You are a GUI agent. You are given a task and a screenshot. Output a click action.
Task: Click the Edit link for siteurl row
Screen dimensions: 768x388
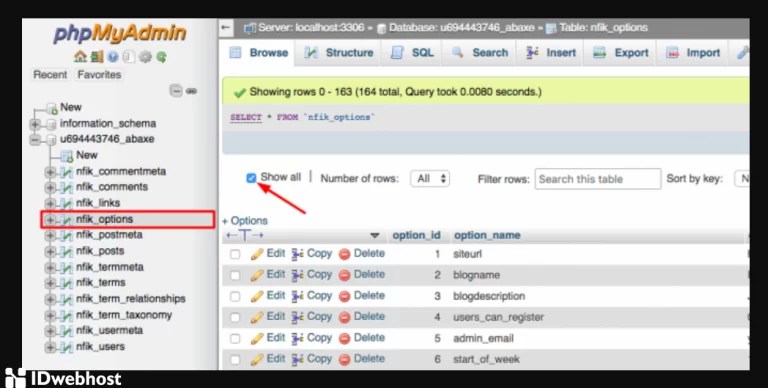click(276, 254)
